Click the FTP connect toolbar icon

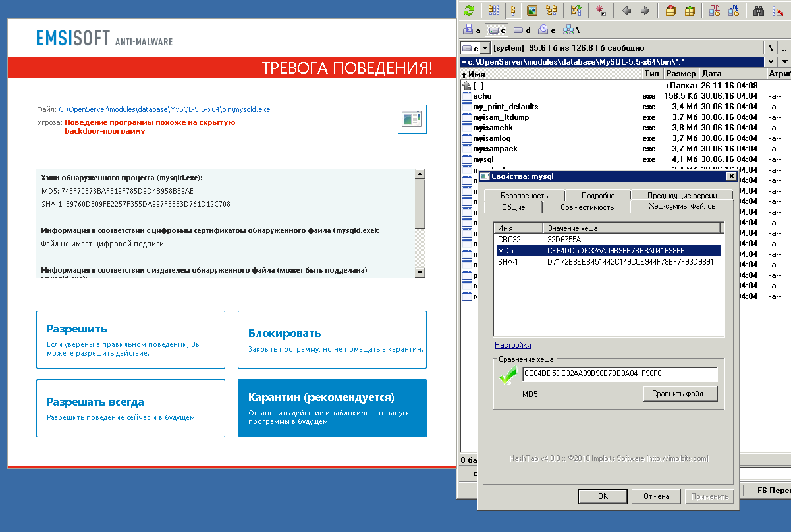[715, 11]
